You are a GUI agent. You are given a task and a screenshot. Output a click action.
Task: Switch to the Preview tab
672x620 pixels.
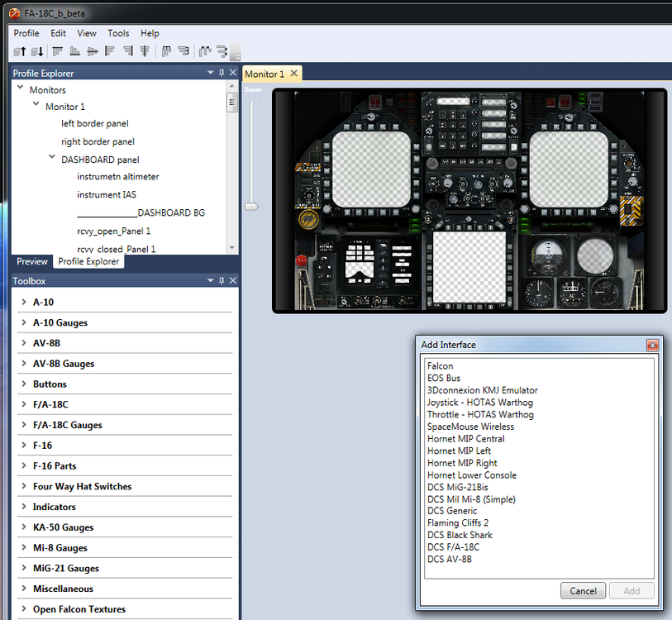33,261
